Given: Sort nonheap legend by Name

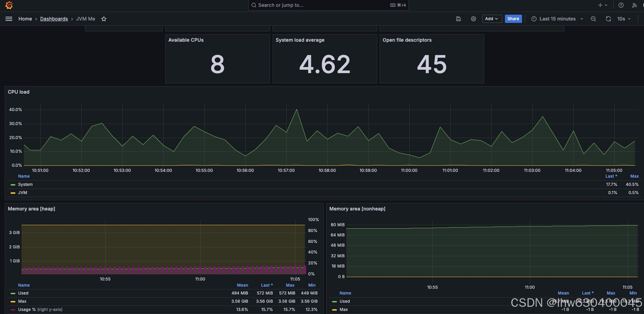Looking at the screenshot, I should pyautogui.click(x=345, y=293).
